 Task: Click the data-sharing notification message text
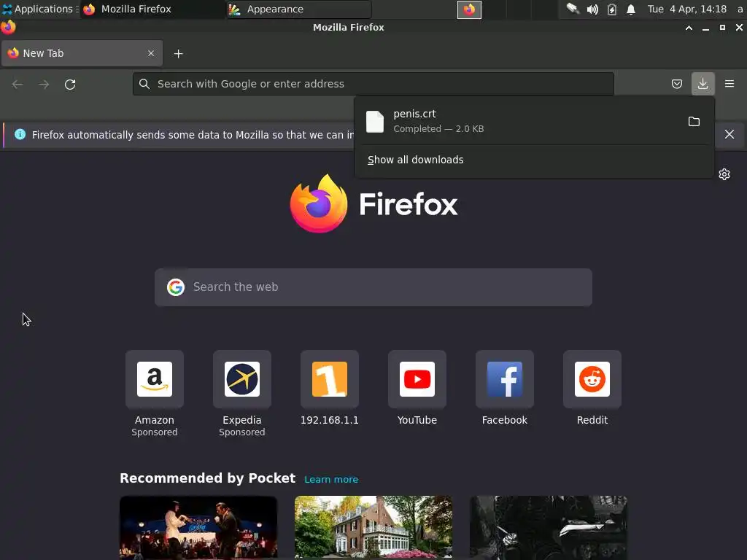193,135
